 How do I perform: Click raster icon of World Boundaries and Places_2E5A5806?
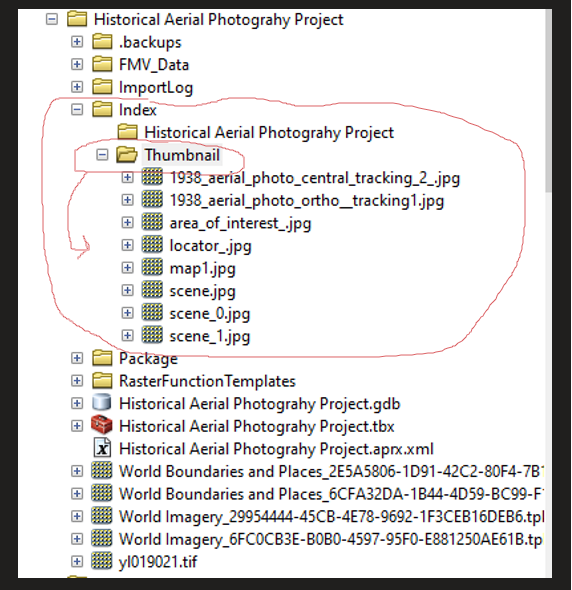(x=102, y=470)
